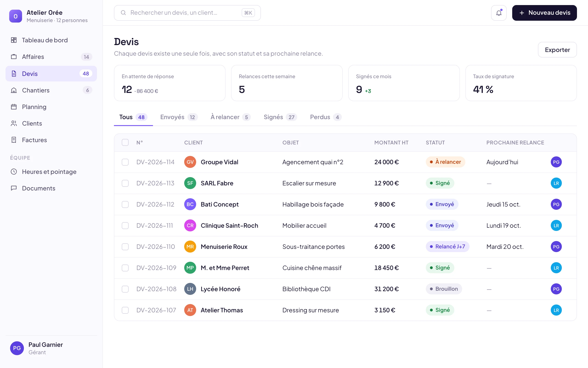Click the Nouveau devis button
The width and height of the screenshot is (588, 368).
pyautogui.click(x=544, y=13)
